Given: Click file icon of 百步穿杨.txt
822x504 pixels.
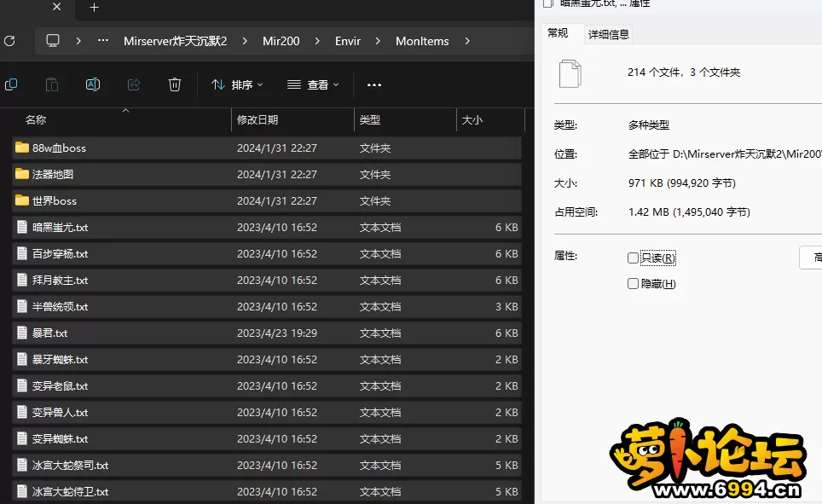Looking at the screenshot, I should (22, 253).
